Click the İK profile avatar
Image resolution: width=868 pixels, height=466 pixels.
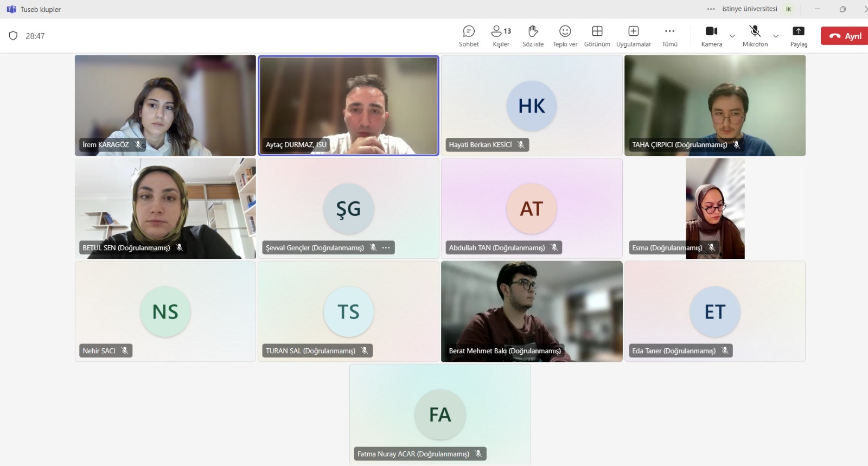(788, 9)
